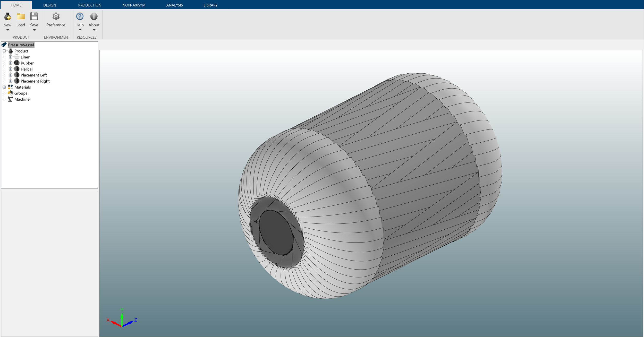The image size is (644, 337).
Task: Open the New dropdown arrow
Action: coord(7,30)
